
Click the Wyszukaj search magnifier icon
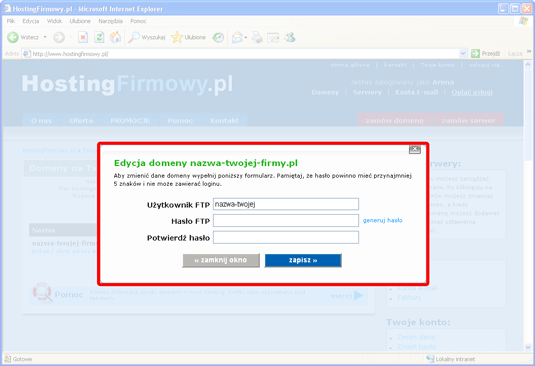click(x=134, y=37)
